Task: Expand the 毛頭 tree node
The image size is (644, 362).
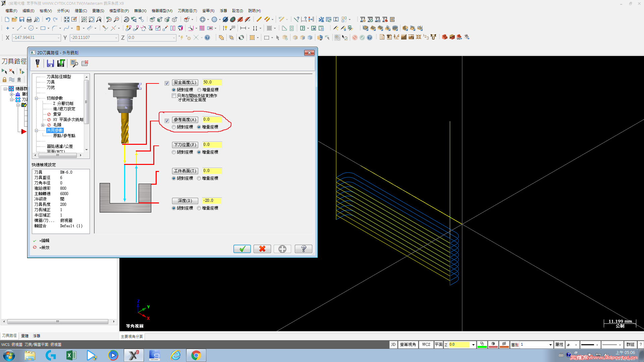Action: click(43, 125)
